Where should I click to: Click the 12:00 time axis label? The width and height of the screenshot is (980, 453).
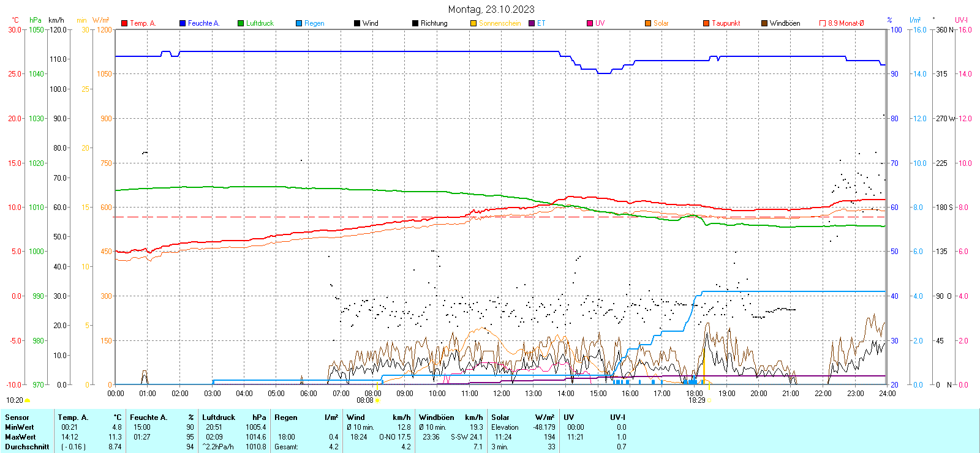pyautogui.click(x=502, y=394)
